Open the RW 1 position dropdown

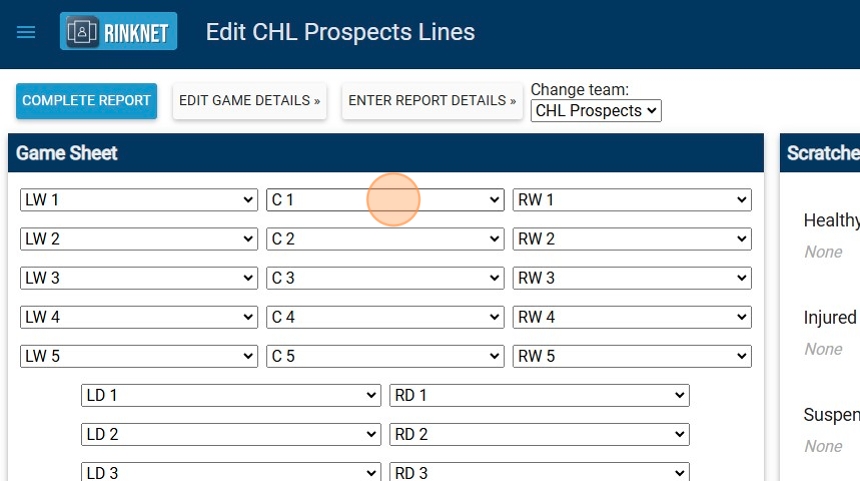[631, 200]
